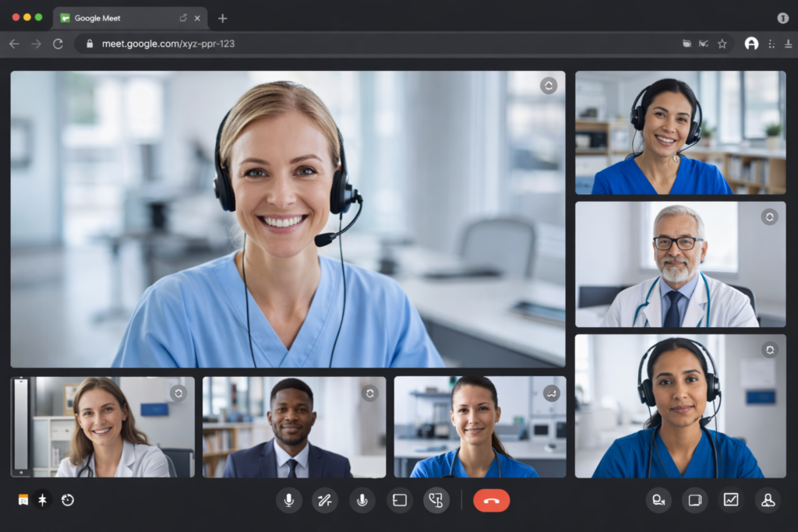The width and height of the screenshot is (798, 532).
Task: Select the man in navy suit video tile
Action: click(294, 427)
